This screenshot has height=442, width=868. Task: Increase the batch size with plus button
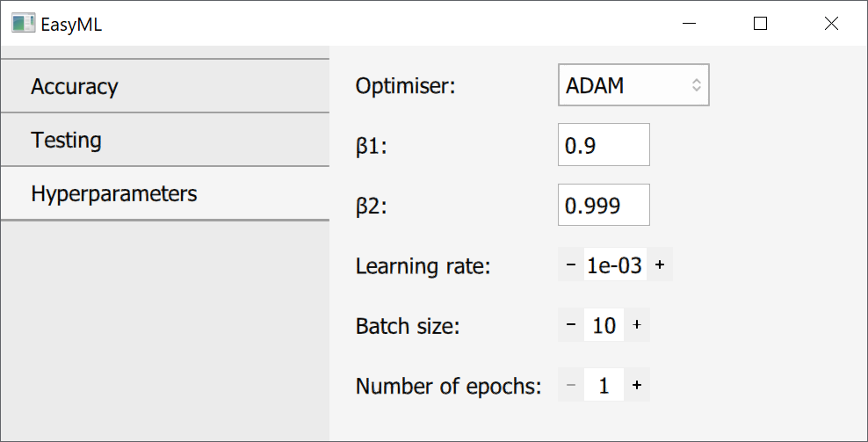click(x=637, y=325)
